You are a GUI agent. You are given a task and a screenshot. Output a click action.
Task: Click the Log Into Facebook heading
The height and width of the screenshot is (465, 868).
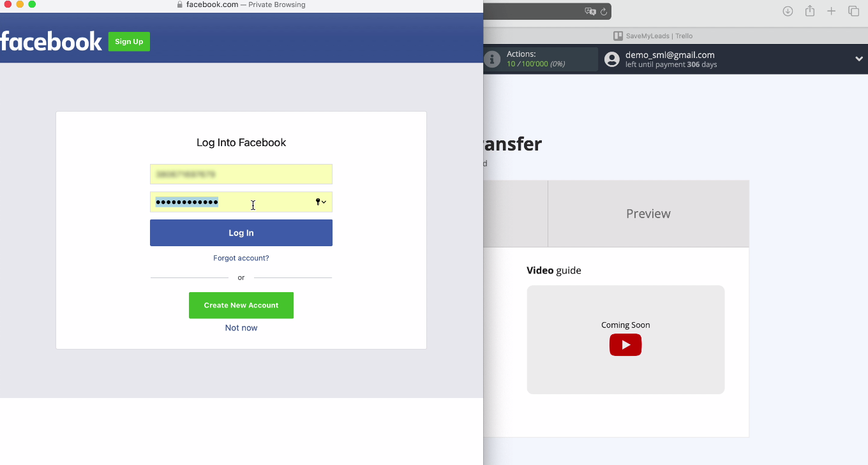[241, 143]
